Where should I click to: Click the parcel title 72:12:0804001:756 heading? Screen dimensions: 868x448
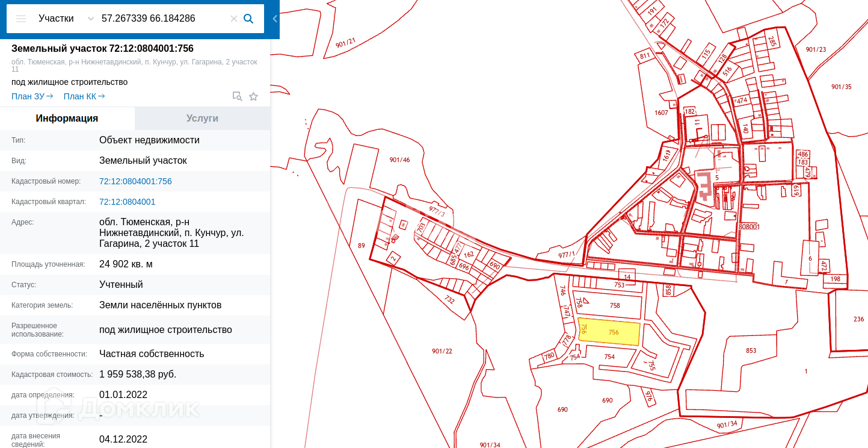point(102,48)
